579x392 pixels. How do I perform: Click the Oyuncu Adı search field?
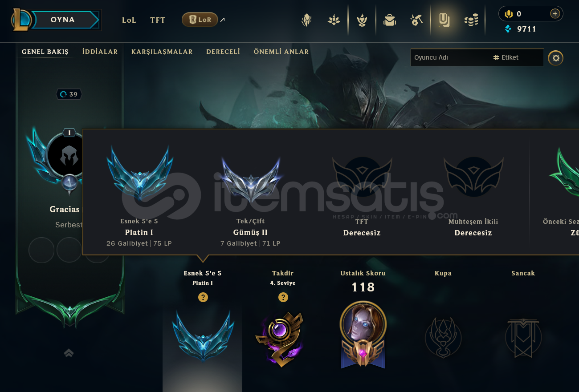tap(450, 57)
